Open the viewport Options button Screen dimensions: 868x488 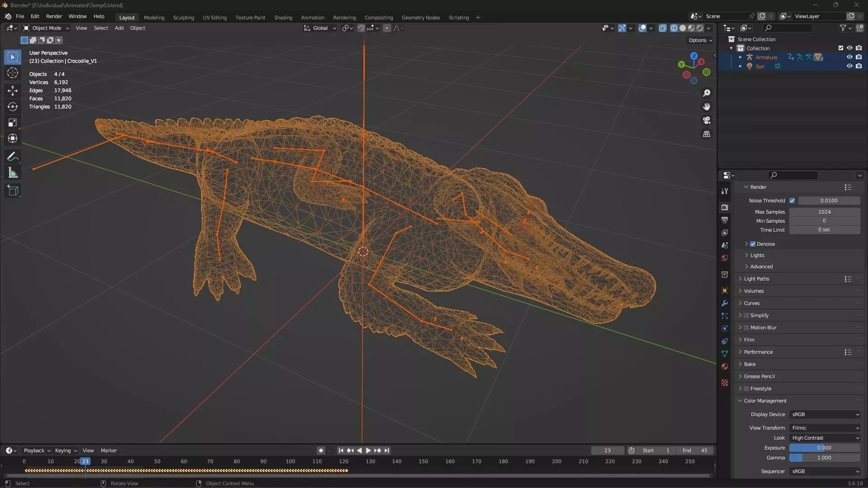[700, 40]
